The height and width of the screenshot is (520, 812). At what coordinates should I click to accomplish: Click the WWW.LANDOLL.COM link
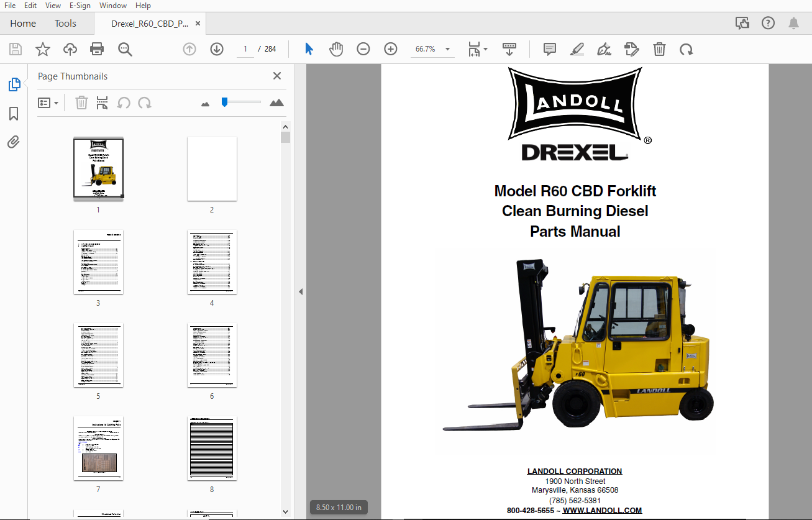(x=602, y=511)
